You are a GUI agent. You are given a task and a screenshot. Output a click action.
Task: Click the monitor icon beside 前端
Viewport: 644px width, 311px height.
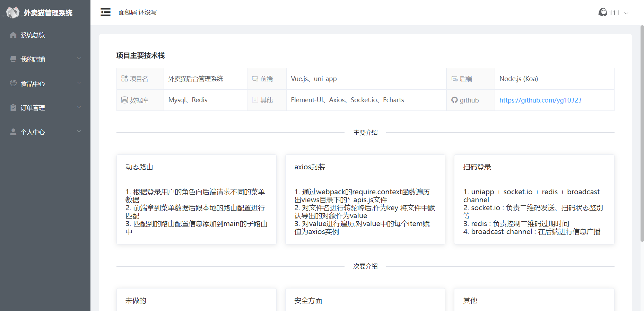click(255, 79)
